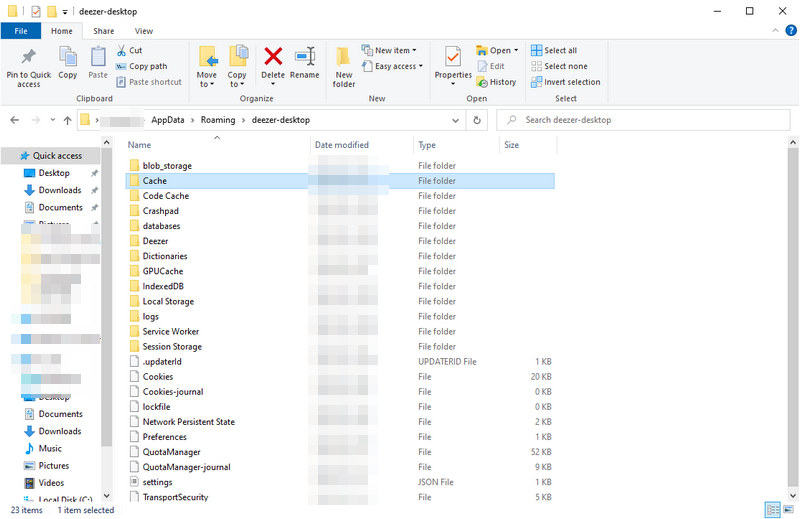Open file History from ribbon
800x519 pixels.
click(496, 82)
